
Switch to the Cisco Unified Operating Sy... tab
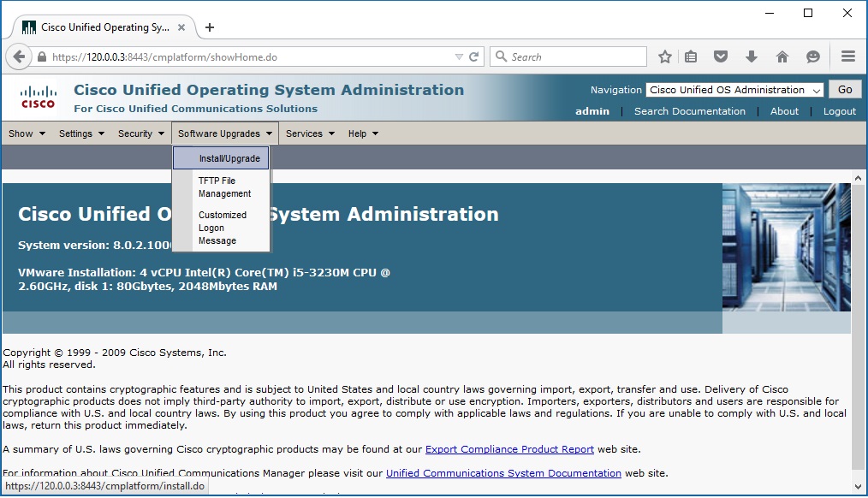pyautogui.click(x=105, y=27)
